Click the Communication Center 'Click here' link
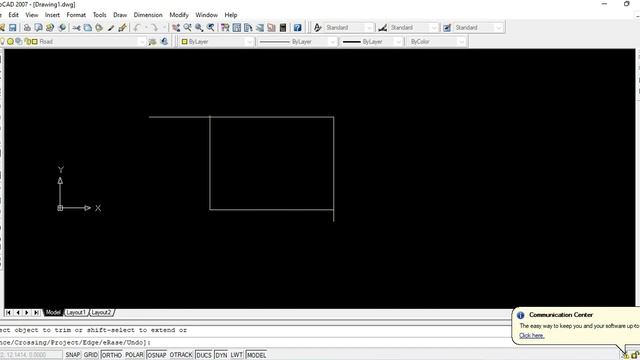 point(531,336)
